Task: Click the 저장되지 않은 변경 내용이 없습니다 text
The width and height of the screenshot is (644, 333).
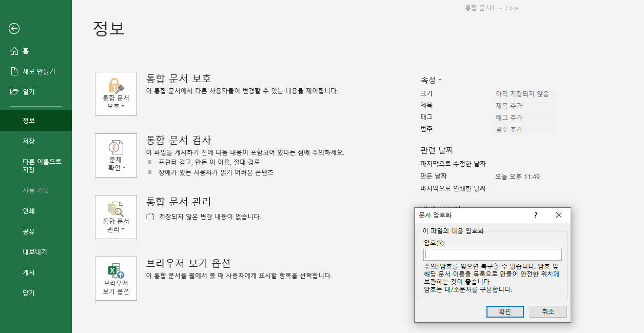Action: (x=209, y=217)
